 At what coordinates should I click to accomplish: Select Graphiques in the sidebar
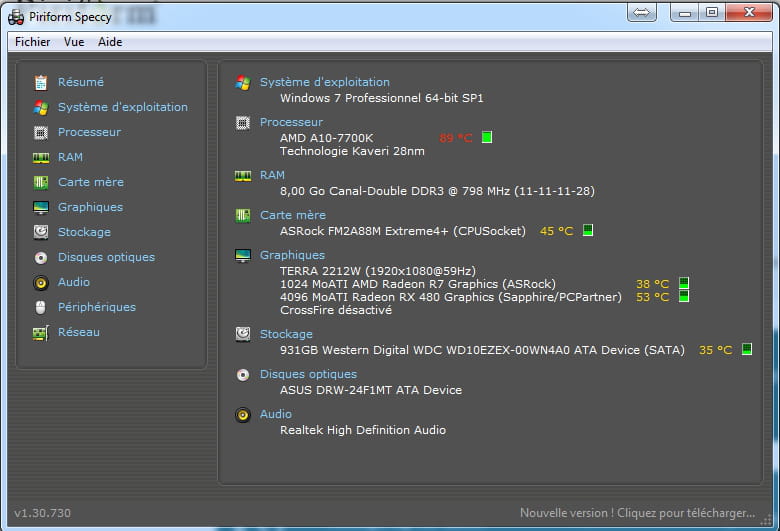pyautogui.click(x=90, y=207)
